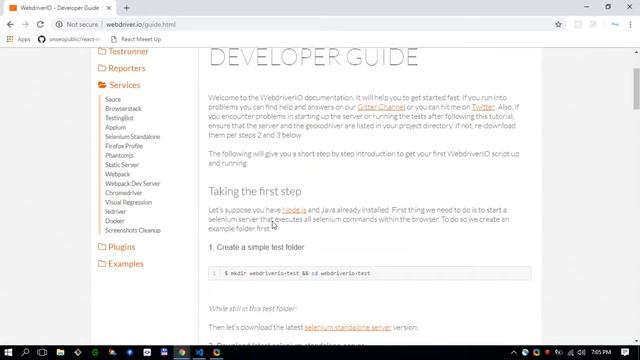Click the mkdir webdriverio-test code block

pos(370,273)
